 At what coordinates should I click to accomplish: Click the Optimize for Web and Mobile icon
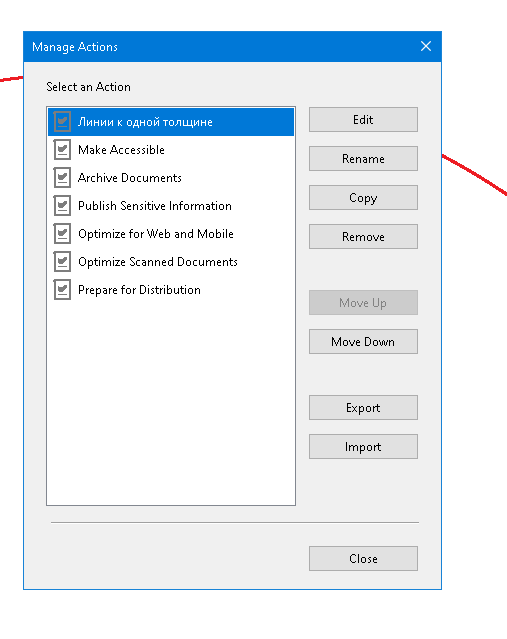pos(62,234)
